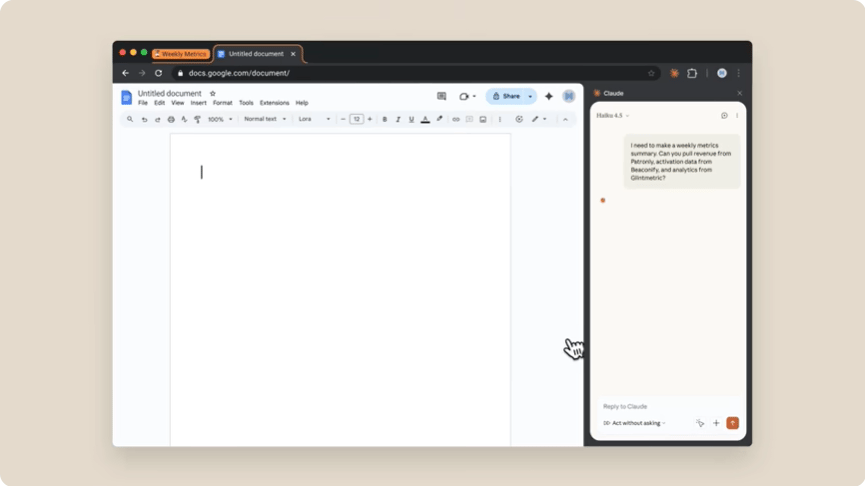Go back with the browser back arrow
865x486 pixels.
point(126,73)
